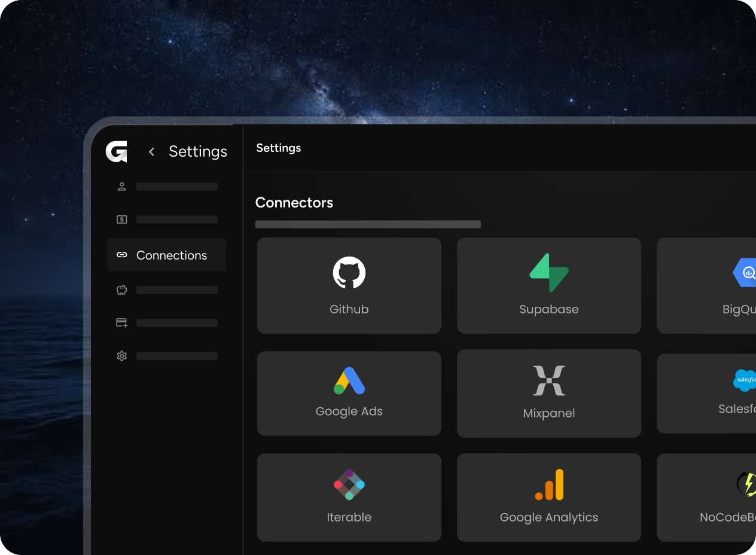Go back using the chevron beside Settings
Screen dimensions: 756x555
151,152
